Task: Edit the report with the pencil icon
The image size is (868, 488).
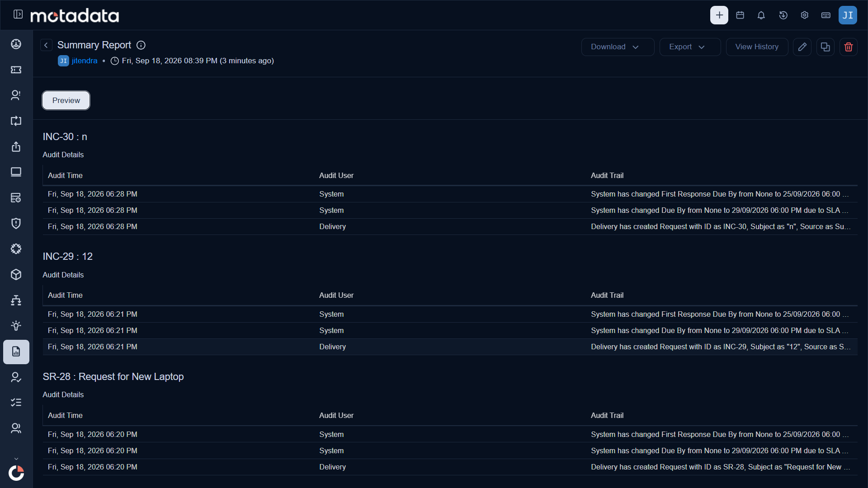Action: (x=802, y=47)
